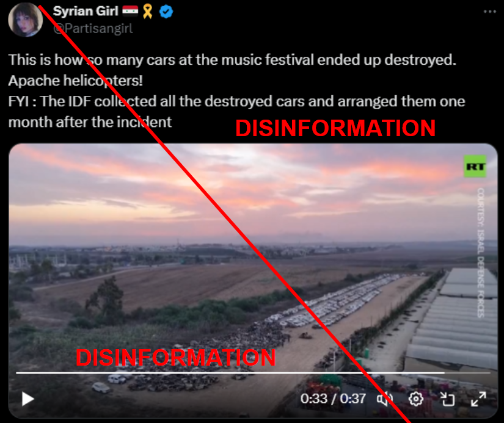Image resolution: width=504 pixels, height=423 pixels.
Task: Seek on the video progress bar
Action: point(253,373)
